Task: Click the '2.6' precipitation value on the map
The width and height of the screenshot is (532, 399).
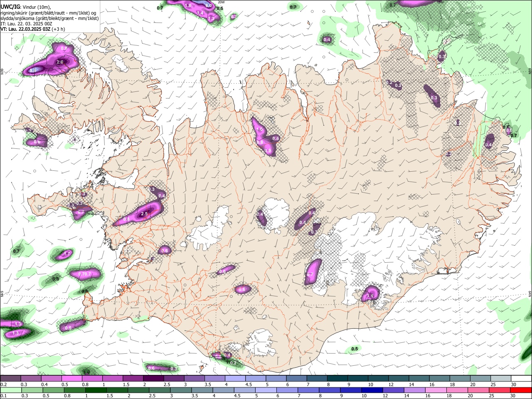Action: (60, 62)
